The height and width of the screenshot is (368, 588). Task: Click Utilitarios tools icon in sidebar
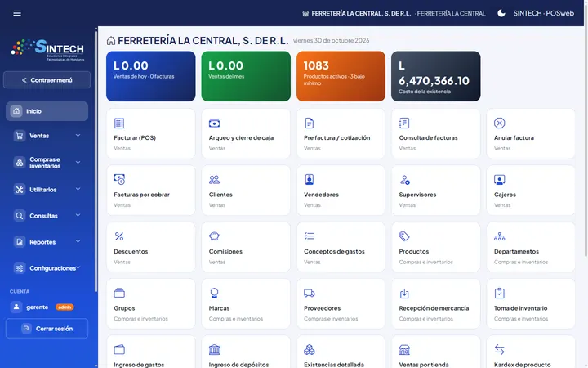point(19,190)
